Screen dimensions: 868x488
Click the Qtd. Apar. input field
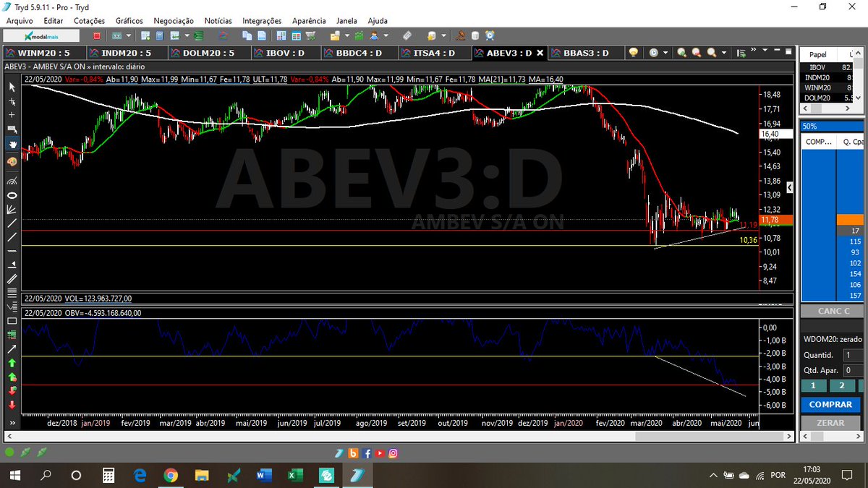pos(854,370)
